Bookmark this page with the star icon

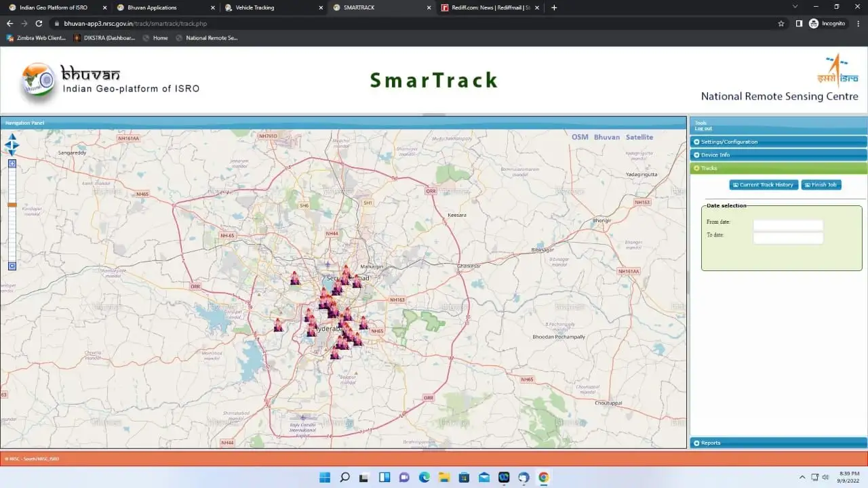coord(781,23)
